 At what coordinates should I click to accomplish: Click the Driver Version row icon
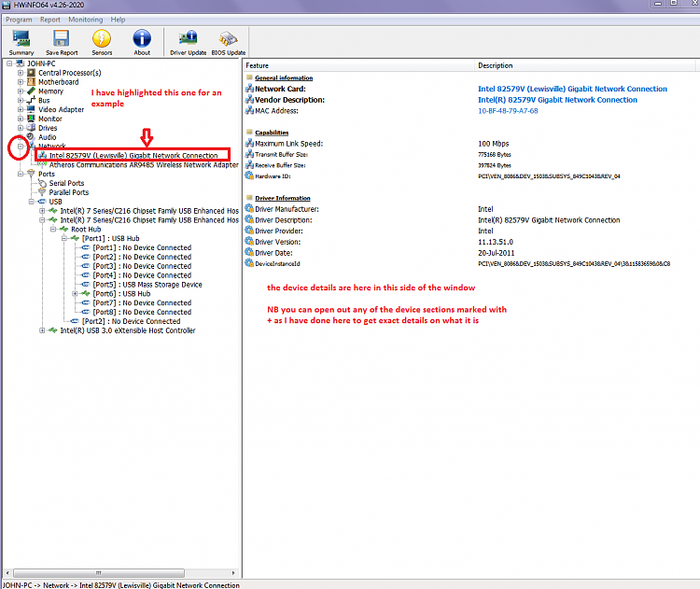click(249, 242)
